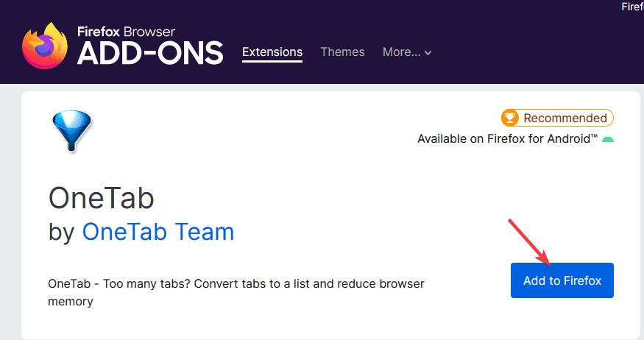The height and width of the screenshot is (340, 644).
Task: Click the OneTab extension title heading
Action: click(x=102, y=197)
